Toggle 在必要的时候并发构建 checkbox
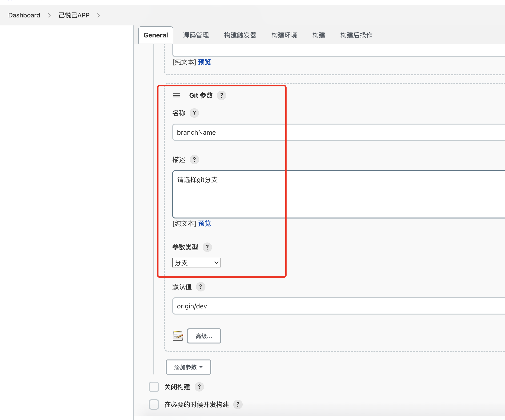This screenshot has width=505, height=420. tap(154, 405)
